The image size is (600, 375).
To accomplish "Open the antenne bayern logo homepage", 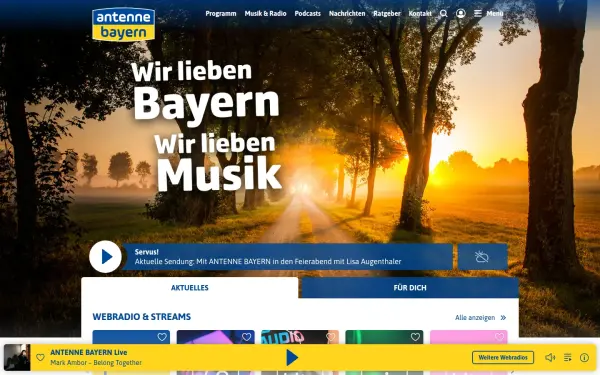I will pos(123,24).
